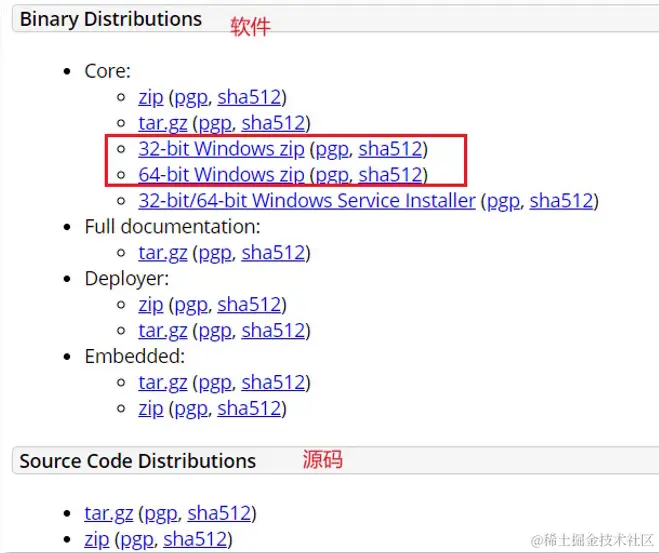659x553 pixels.
Task: Click the "Full documentation:" list label
Action: point(172,227)
